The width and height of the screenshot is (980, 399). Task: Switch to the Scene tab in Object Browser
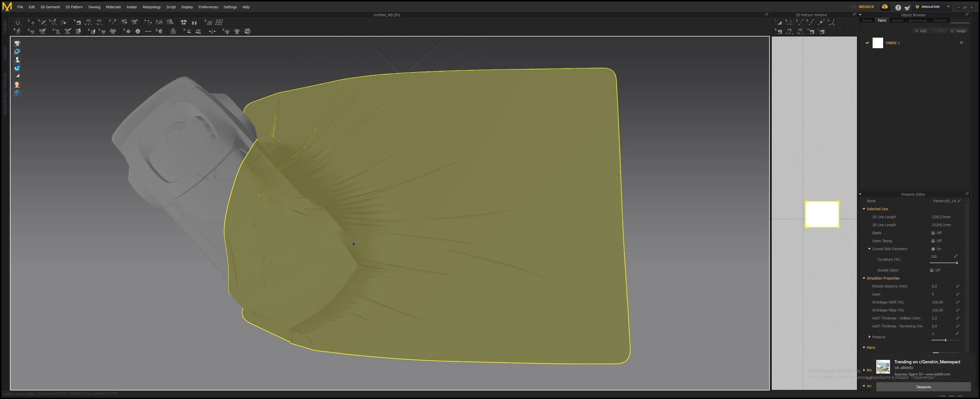tap(867, 21)
